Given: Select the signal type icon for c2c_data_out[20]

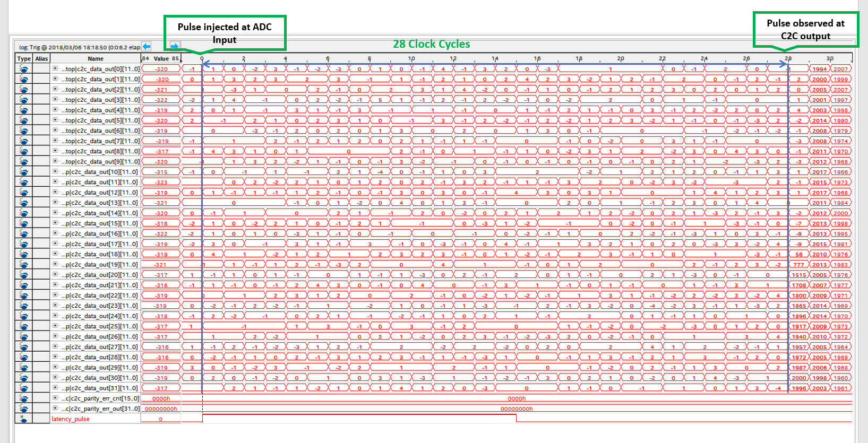Looking at the screenshot, I should 24,275.
